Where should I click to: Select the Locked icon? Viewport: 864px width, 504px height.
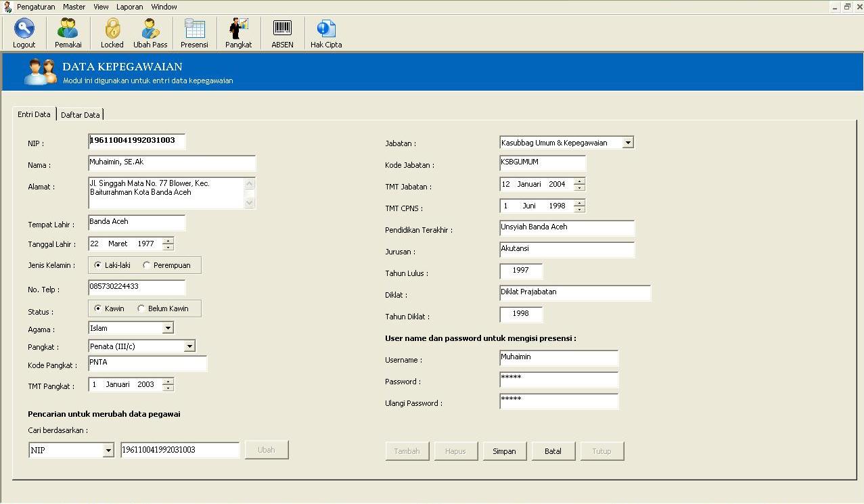coord(111,32)
